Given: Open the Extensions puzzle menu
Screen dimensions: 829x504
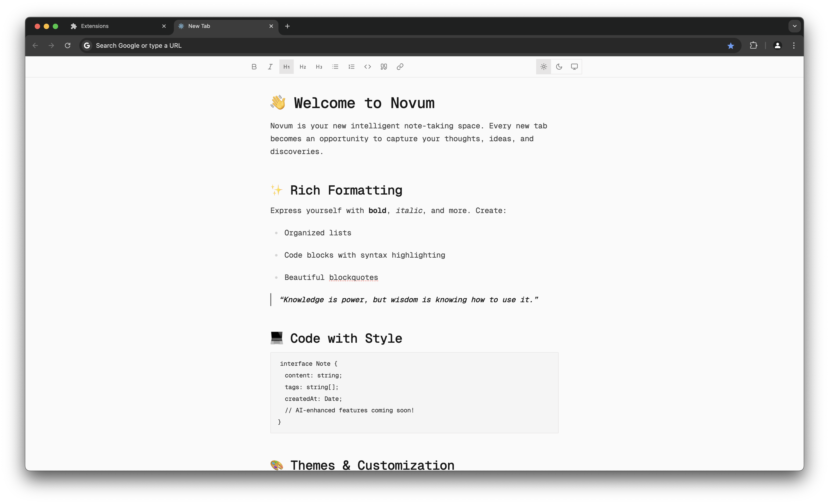Looking at the screenshot, I should point(753,45).
